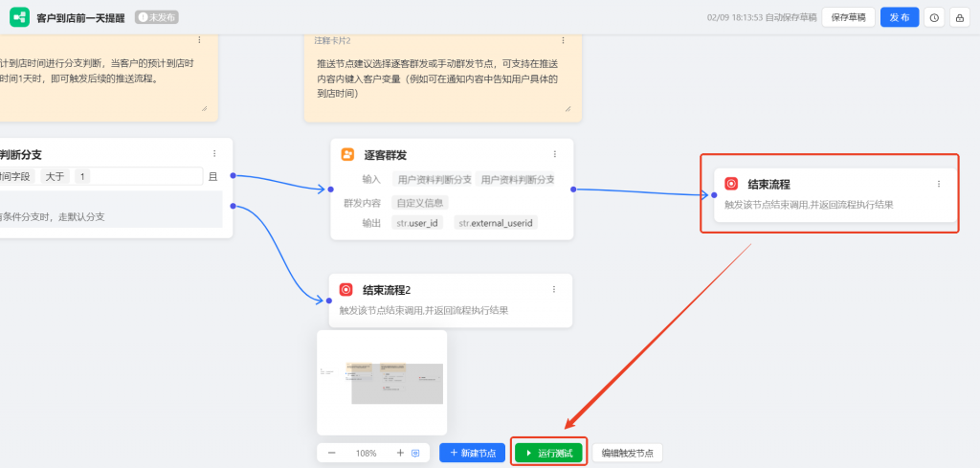
Task: Click the 判断分支 condition branch output port
Action: (x=233, y=175)
